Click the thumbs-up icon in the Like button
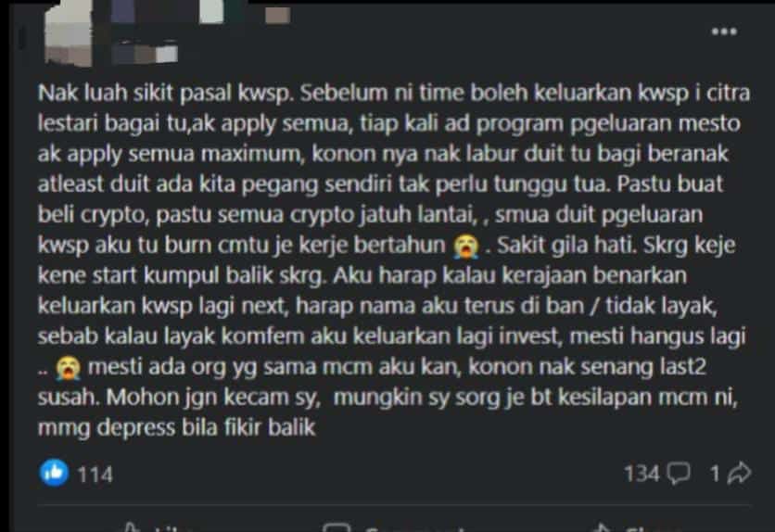775x532 pixels. coord(131,527)
